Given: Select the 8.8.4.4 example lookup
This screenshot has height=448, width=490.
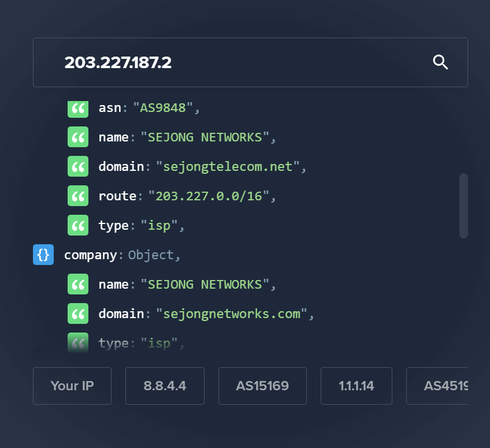Looking at the screenshot, I should click(x=165, y=386).
